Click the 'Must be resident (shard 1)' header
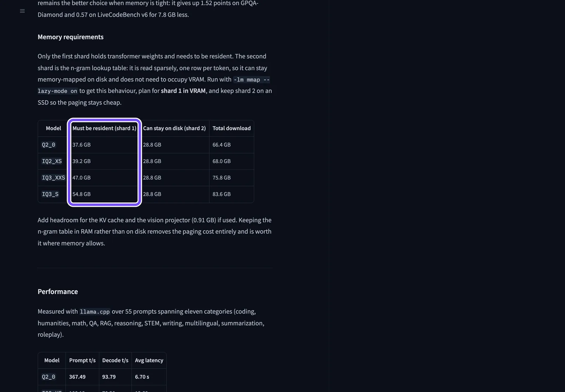Screen dimensions: 565x392 (104, 128)
